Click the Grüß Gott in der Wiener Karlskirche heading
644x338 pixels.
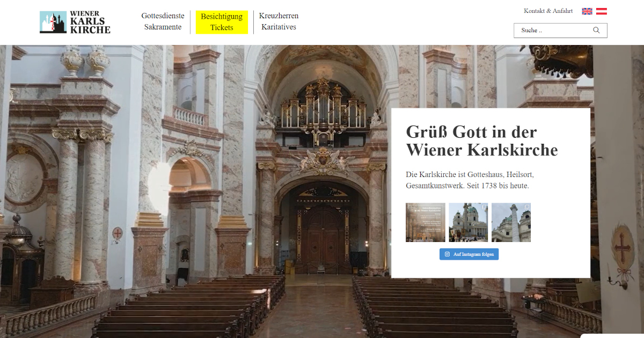pyautogui.click(x=482, y=141)
